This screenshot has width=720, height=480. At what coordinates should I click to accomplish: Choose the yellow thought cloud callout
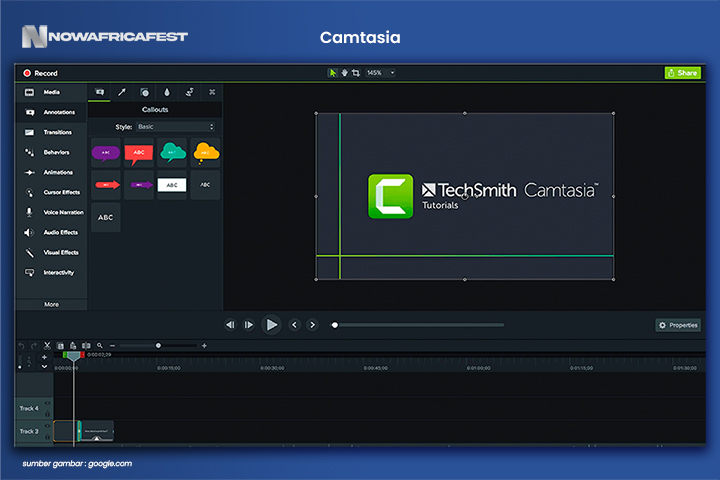click(x=205, y=152)
